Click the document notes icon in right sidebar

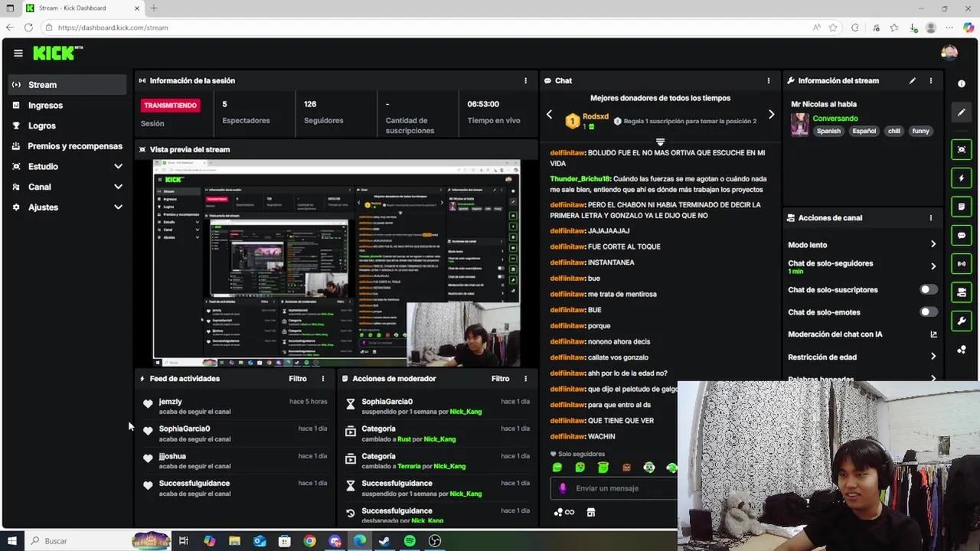click(962, 207)
